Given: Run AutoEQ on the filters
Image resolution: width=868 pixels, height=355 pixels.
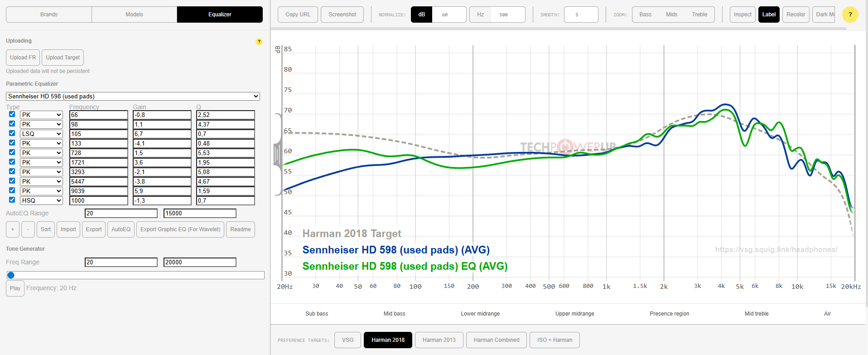Looking at the screenshot, I should click(121, 229).
